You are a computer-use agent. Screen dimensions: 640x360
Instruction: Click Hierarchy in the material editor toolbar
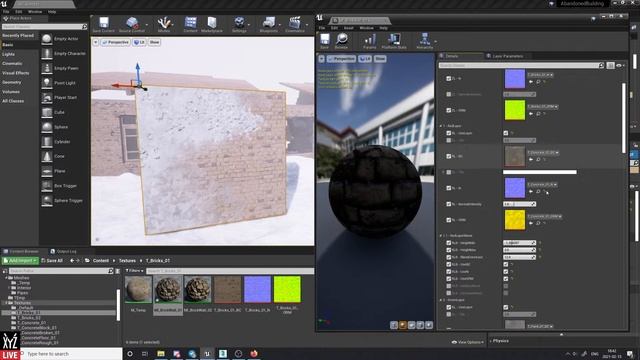click(424, 41)
